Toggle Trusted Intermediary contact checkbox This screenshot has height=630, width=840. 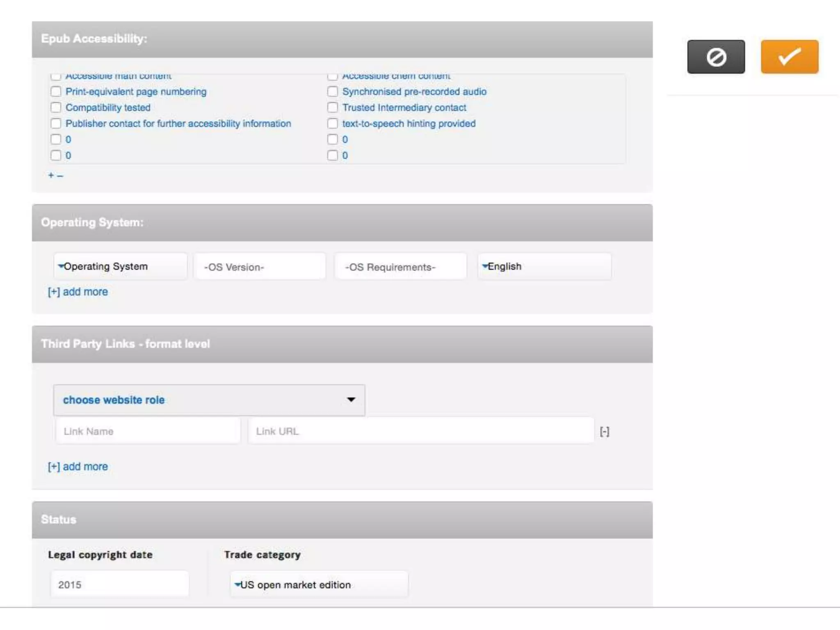[x=332, y=107]
